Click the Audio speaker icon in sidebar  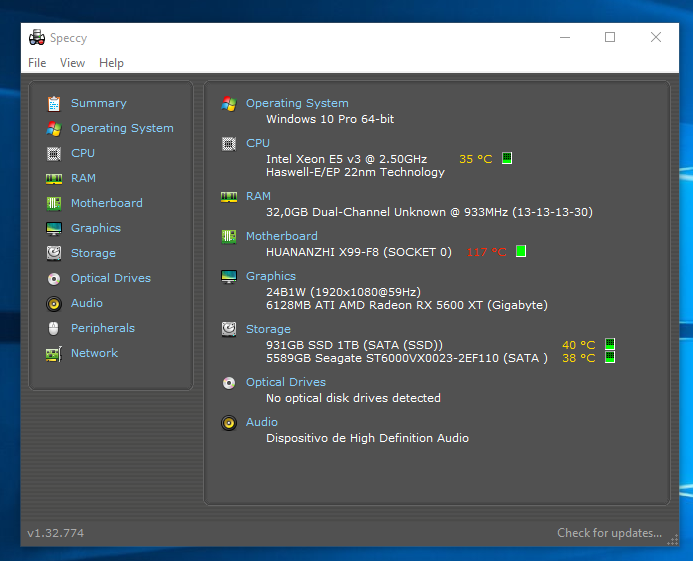pos(54,304)
